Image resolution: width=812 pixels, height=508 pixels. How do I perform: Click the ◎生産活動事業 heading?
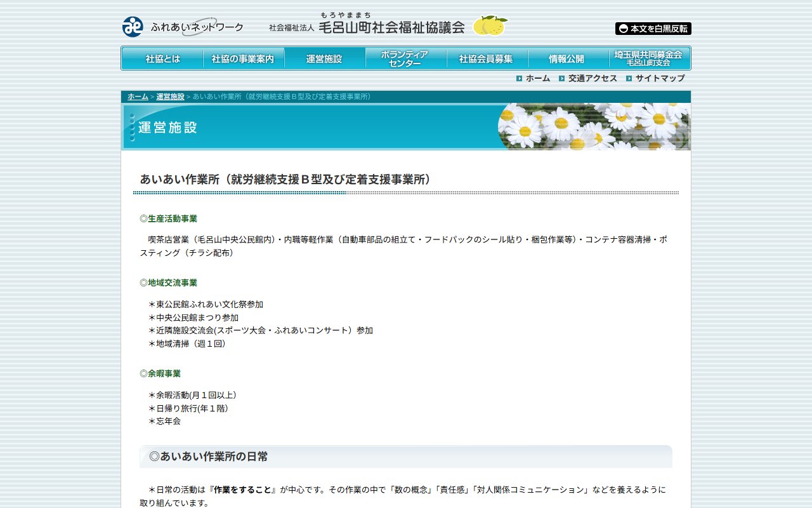click(168, 218)
